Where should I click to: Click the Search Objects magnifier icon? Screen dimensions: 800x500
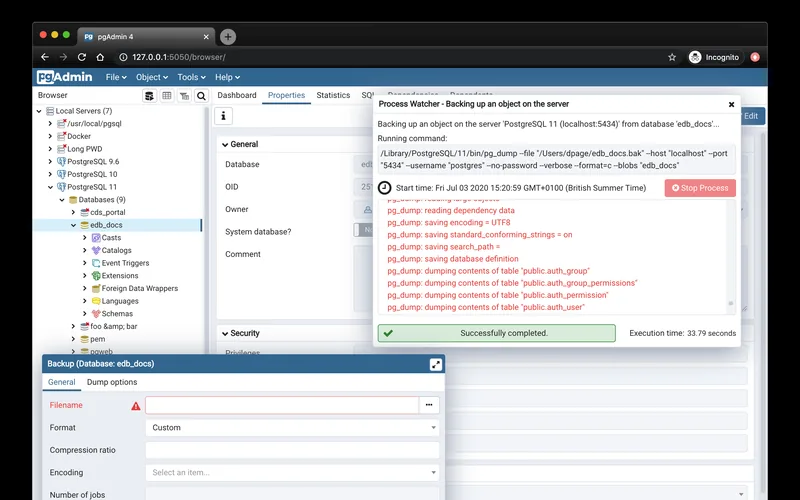[202, 95]
